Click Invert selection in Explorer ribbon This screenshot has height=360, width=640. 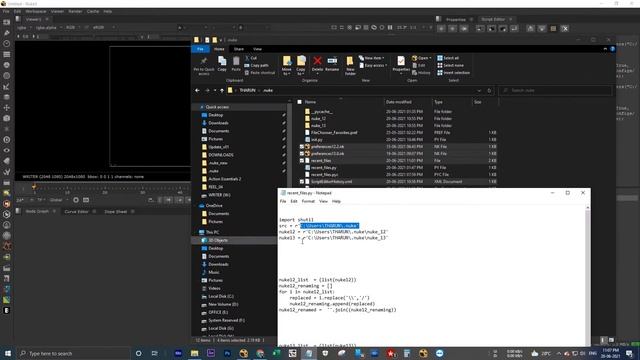(453, 73)
